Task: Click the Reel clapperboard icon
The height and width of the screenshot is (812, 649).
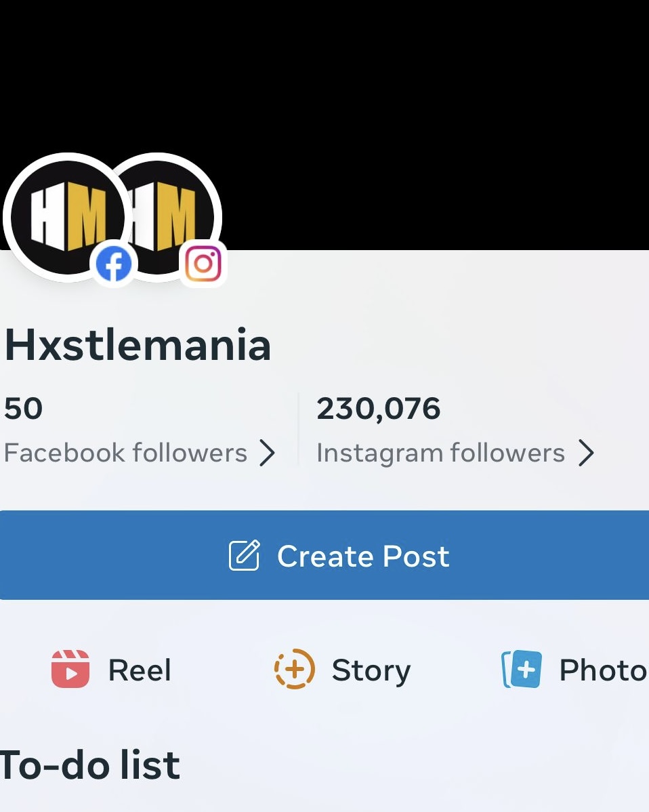Action: tap(70, 669)
